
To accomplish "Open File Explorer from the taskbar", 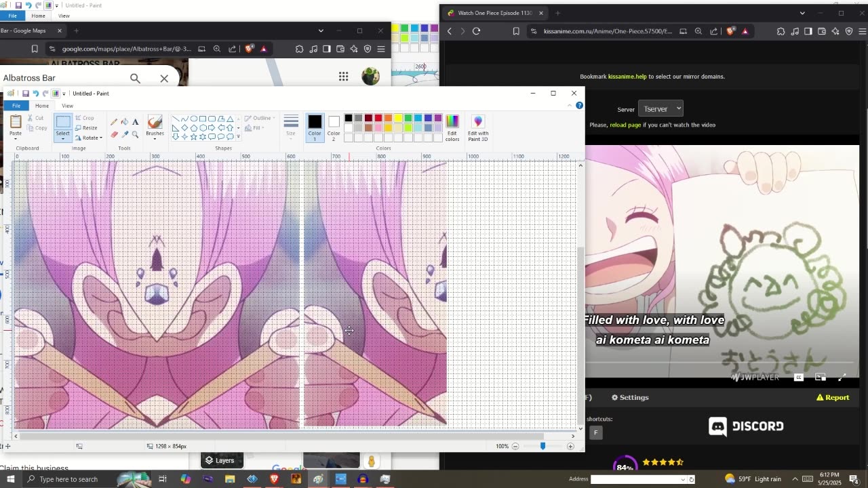I will [230, 479].
